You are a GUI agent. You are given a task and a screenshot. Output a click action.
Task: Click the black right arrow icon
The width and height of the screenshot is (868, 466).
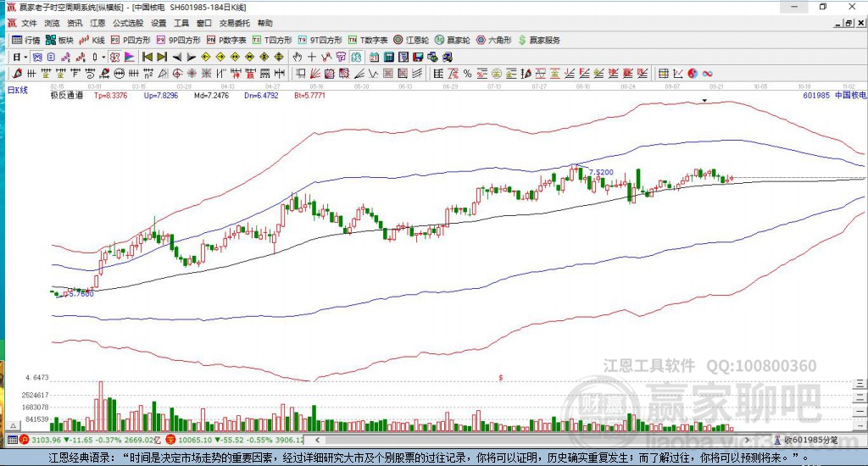(x=192, y=57)
